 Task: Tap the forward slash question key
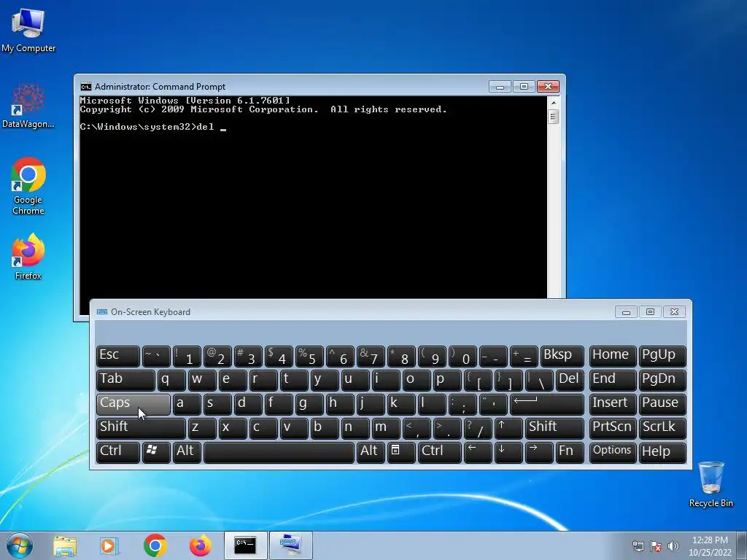pyautogui.click(x=478, y=428)
